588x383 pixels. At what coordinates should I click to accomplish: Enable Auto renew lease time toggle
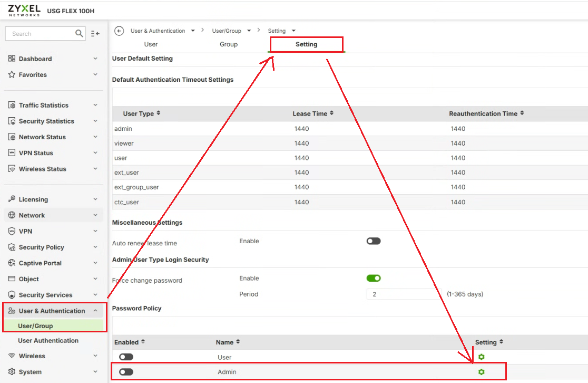click(x=374, y=241)
